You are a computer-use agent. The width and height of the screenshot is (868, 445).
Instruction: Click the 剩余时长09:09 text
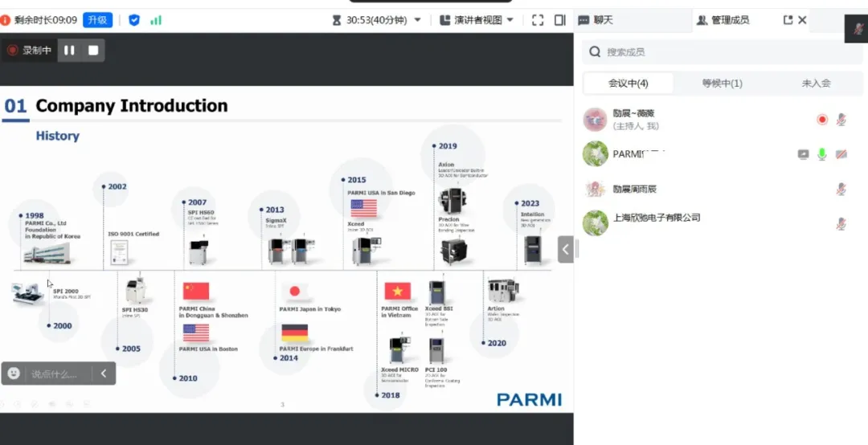(x=45, y=20)
